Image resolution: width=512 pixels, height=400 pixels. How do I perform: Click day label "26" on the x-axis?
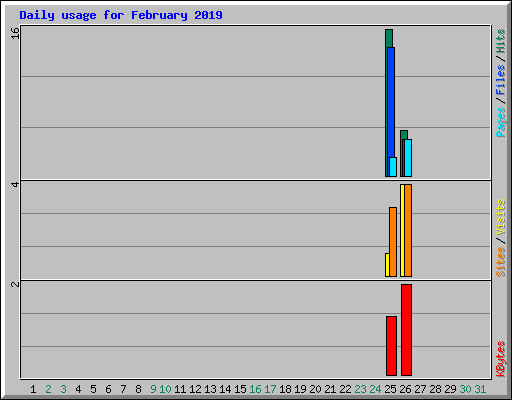click(405, 389)
